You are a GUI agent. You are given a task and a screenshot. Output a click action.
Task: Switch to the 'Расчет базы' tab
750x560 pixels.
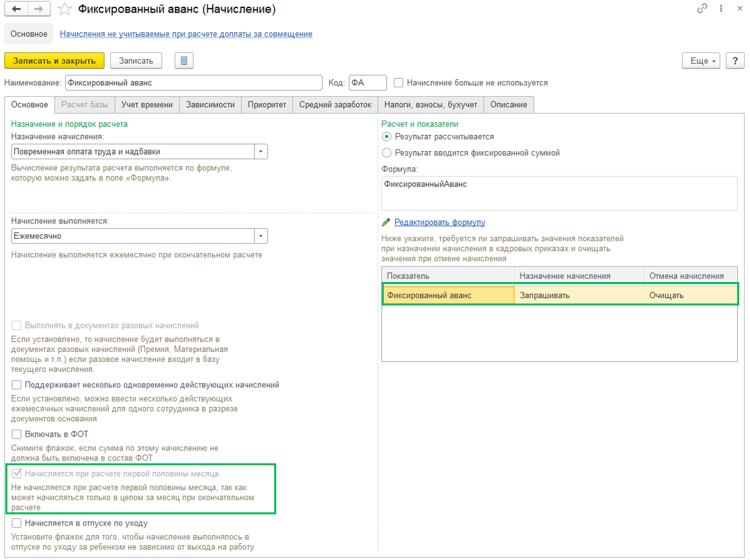pyautogui.click(x=85, y=105)
